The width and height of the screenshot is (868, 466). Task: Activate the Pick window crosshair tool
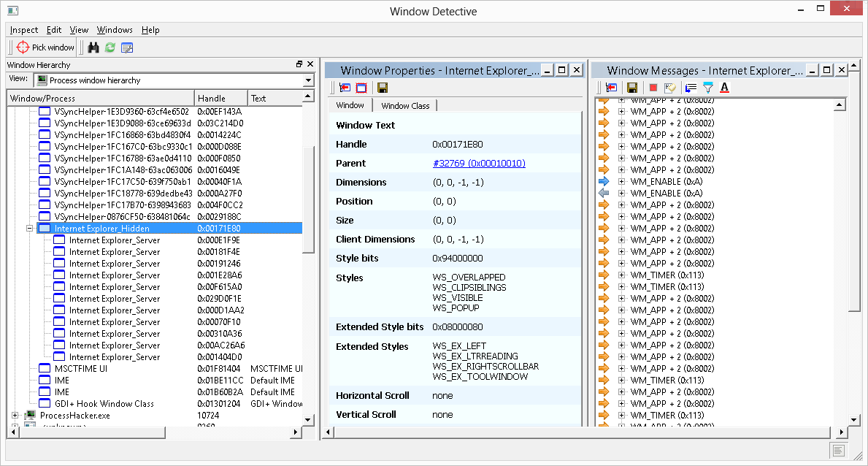[45, 47]
